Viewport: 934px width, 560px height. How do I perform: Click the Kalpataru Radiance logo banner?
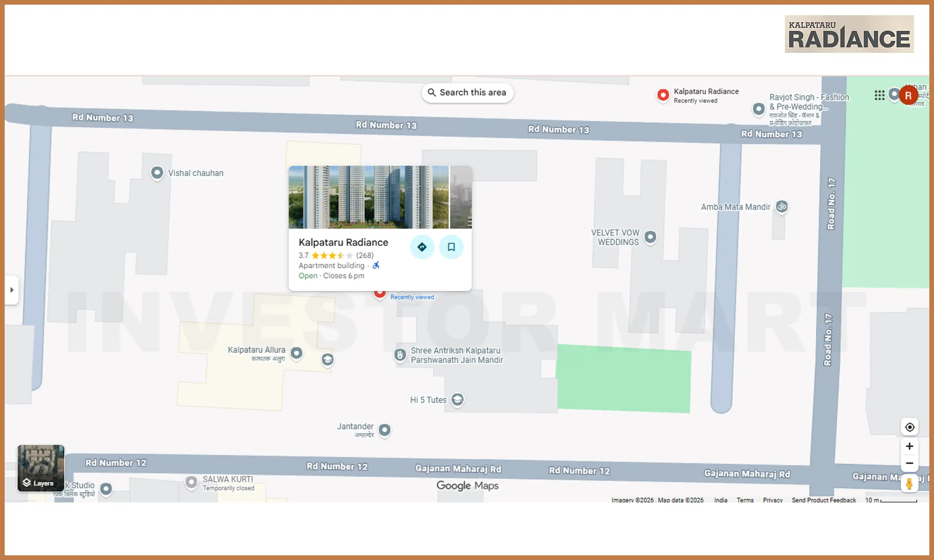coord(849,34)
